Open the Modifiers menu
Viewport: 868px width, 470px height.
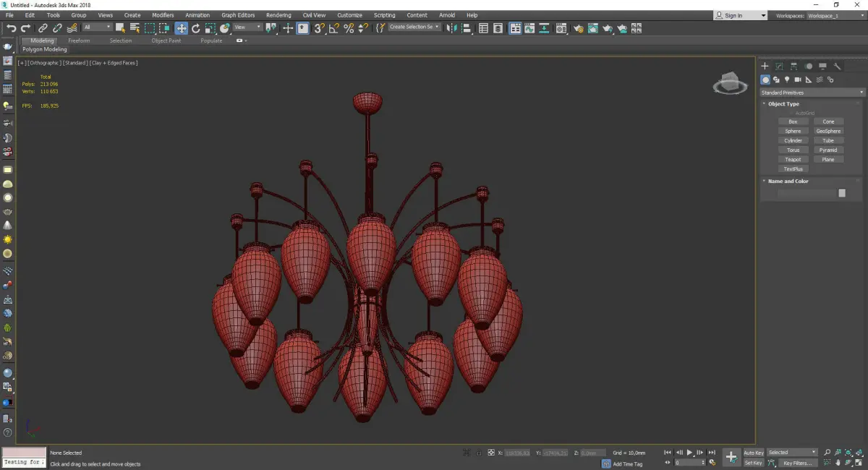163,15
